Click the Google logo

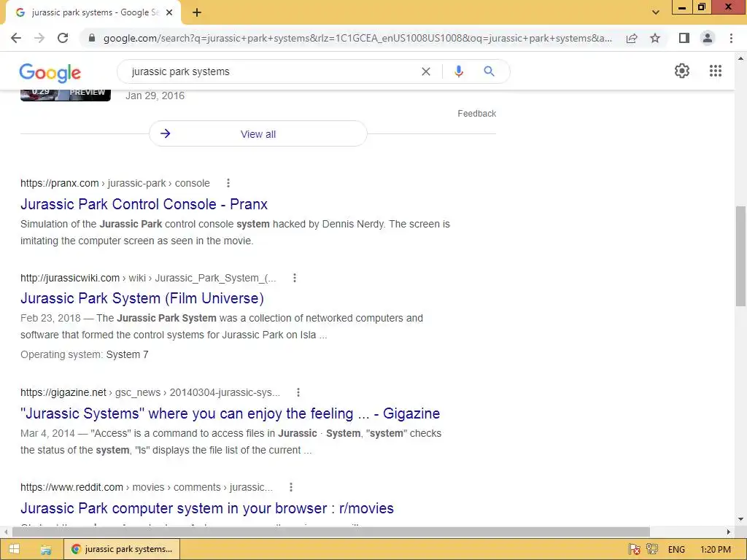click(x=50, y=72)
